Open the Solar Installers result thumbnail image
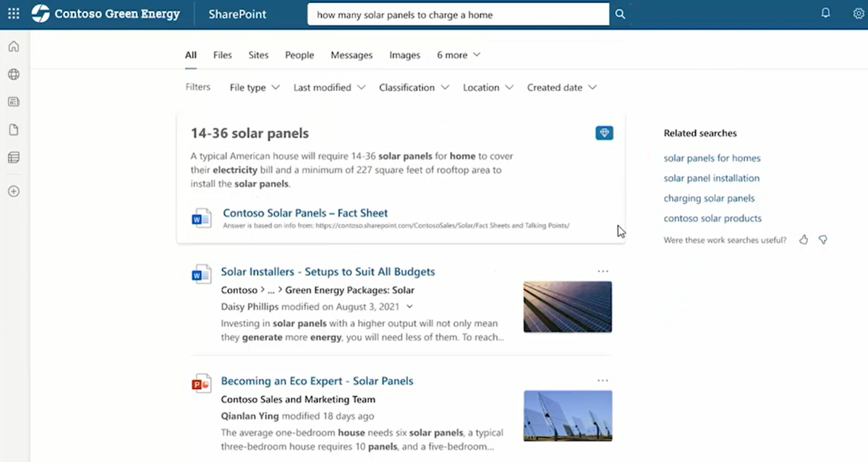This screenshot has width=868, height=462. [x=567, y=307]
